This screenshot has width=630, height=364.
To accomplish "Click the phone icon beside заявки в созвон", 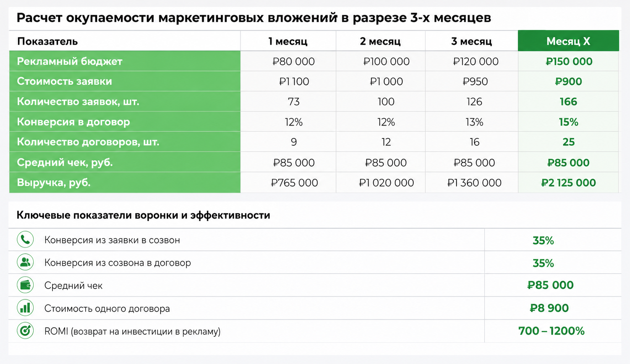I will pos(25,240).
